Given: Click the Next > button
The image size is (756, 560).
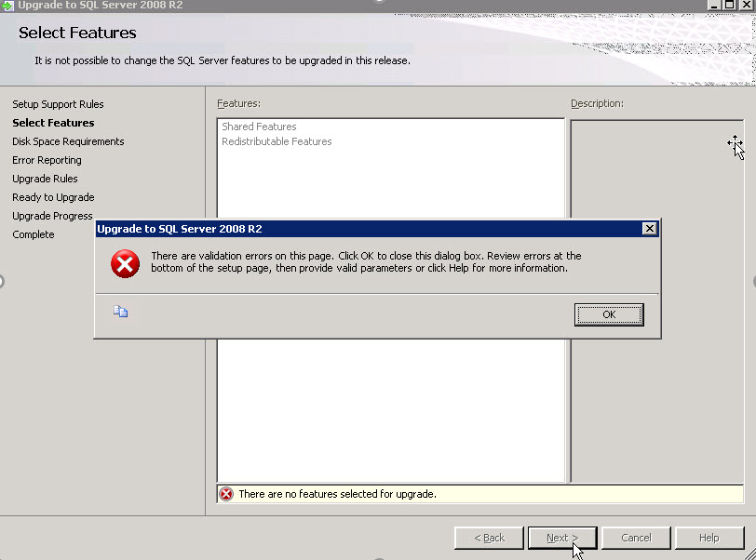Looking at the screenshot, I should click(562, 538).
